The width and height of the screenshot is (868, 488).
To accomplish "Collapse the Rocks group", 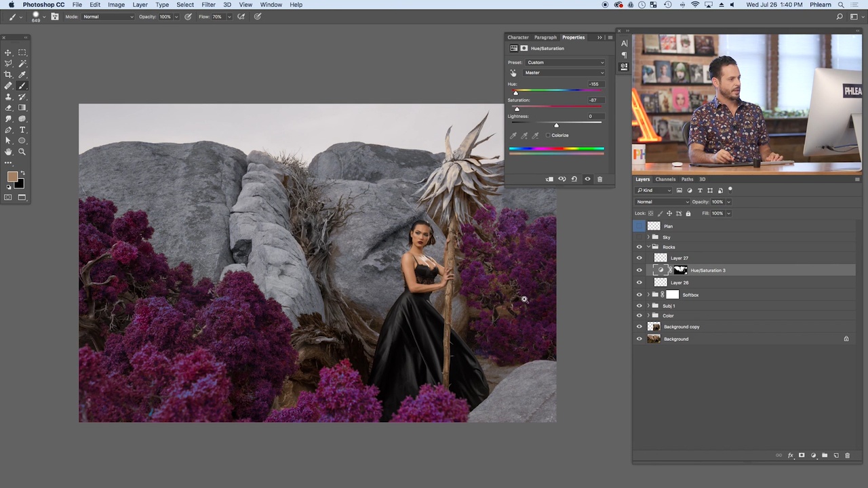I will [x=649, y=247].
